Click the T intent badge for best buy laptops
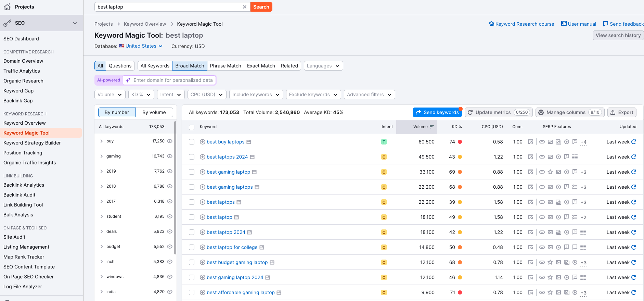Image resolution: width=644 pixels, height=301 pixels. point(384,142)
